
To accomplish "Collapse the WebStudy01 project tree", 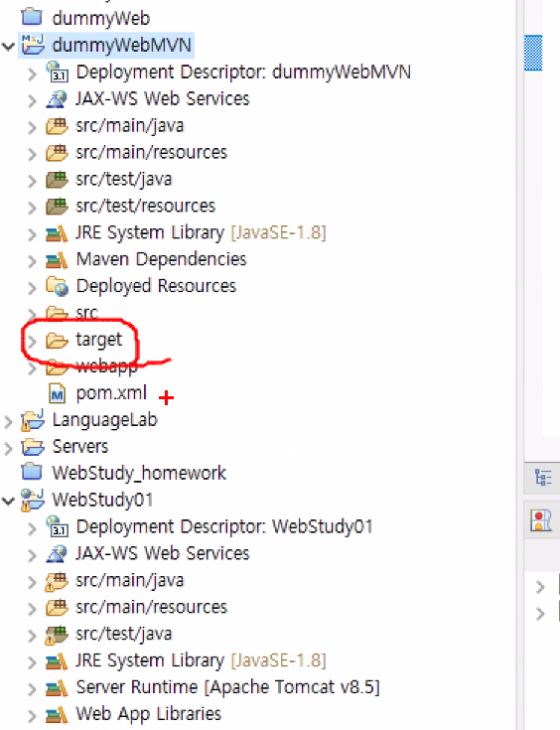I will (8, 501).
